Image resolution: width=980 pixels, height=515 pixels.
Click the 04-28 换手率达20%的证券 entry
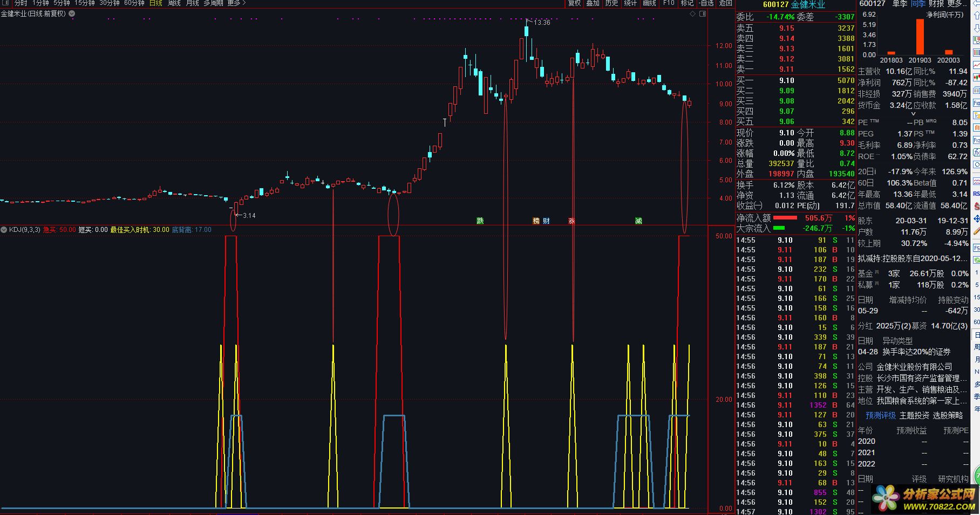click(x=904, y=352)
